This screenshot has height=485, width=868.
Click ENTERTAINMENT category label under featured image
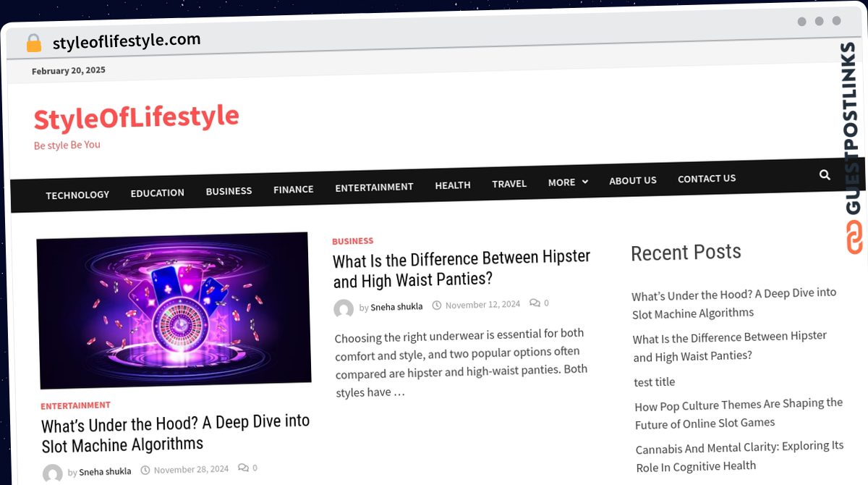(75, 405)
